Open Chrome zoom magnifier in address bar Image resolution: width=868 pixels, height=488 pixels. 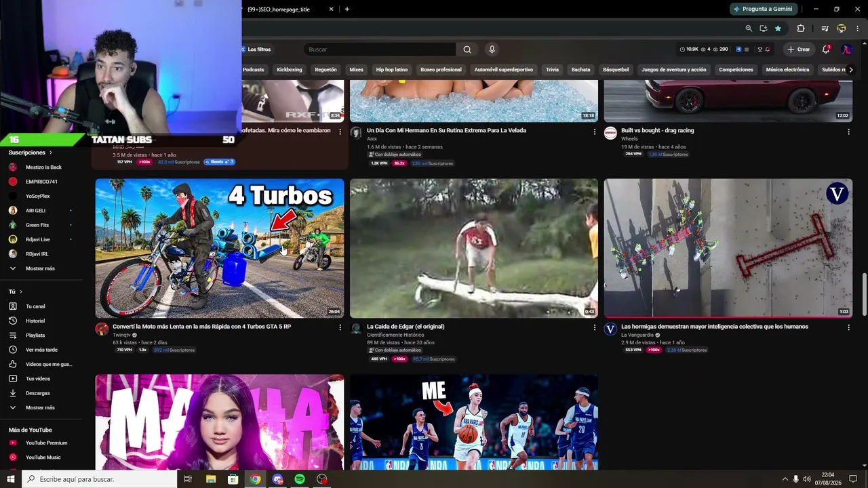[x=749, y=28]
